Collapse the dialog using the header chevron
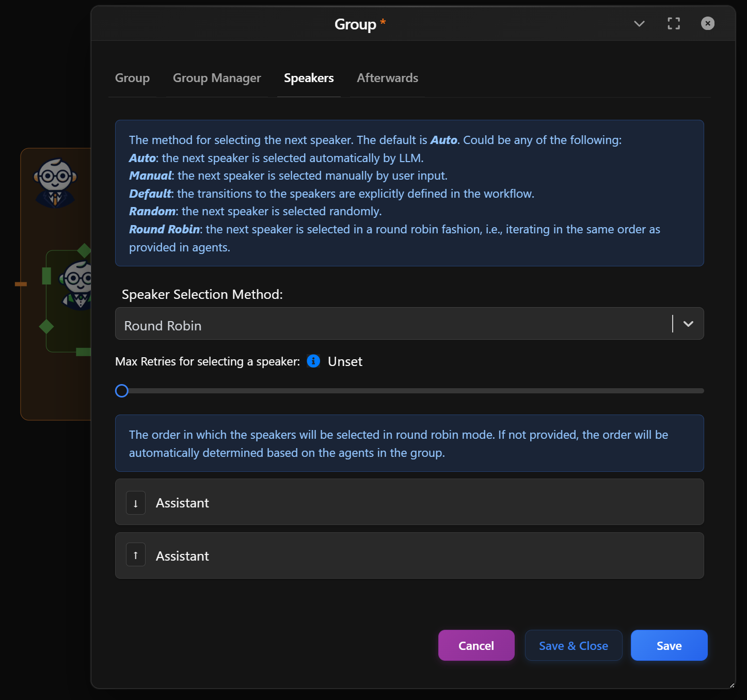Viewport: 747px width, 700px height. (639, 24)
